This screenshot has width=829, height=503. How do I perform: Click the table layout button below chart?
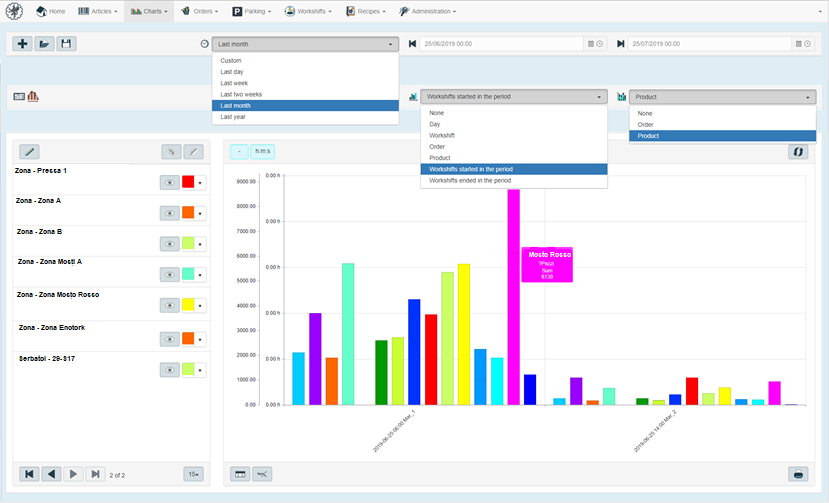click(240, 474)
